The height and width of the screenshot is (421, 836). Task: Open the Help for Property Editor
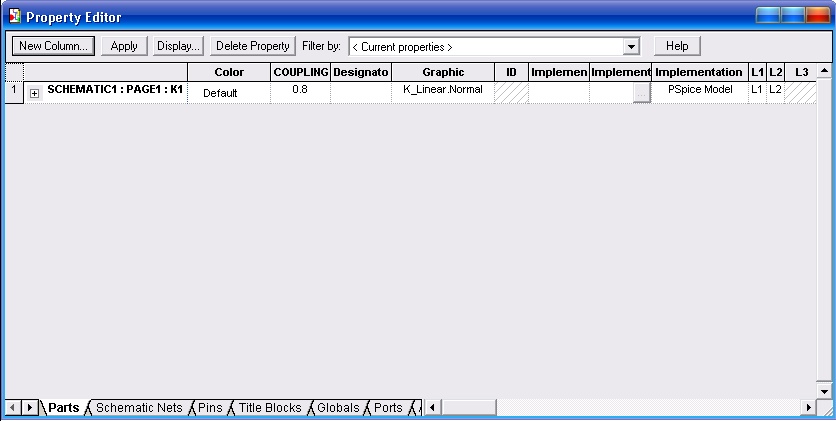coord(677,46)
